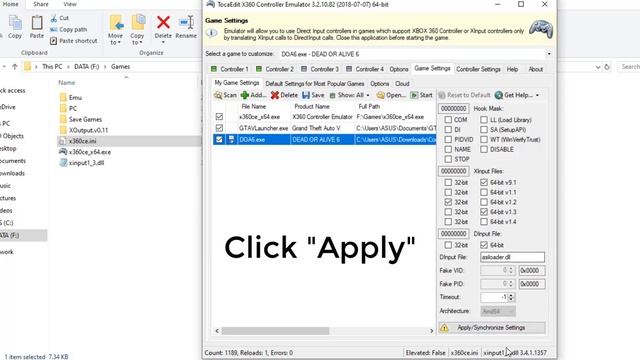Untick the checkbox on the GTAVLauncher.exe row
640x360 pixels.
(219, 128)
